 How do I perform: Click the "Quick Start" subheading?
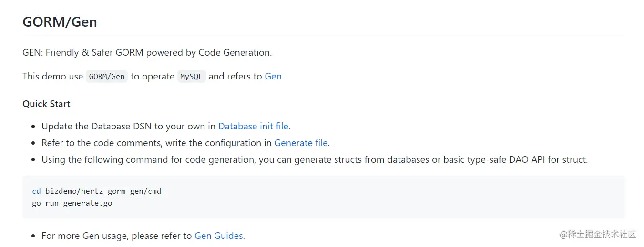pyautogui.click(x=46, y=104)
